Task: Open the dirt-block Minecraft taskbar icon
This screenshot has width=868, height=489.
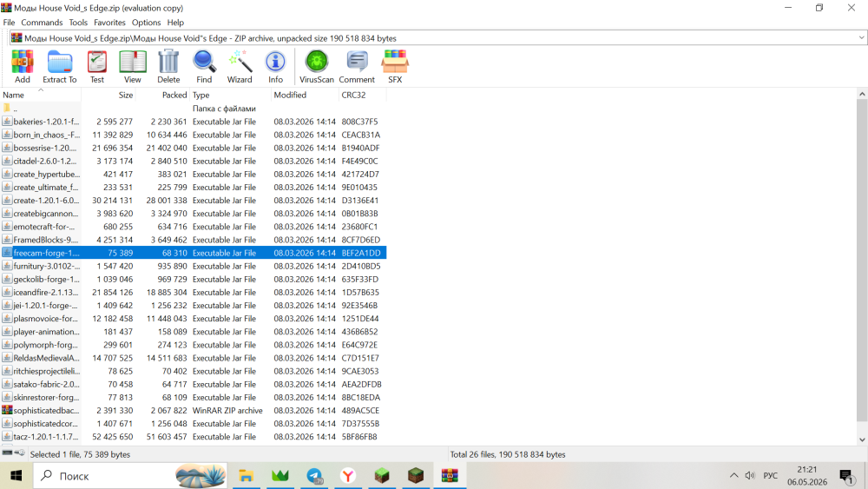Action: (x=416, y=475)
